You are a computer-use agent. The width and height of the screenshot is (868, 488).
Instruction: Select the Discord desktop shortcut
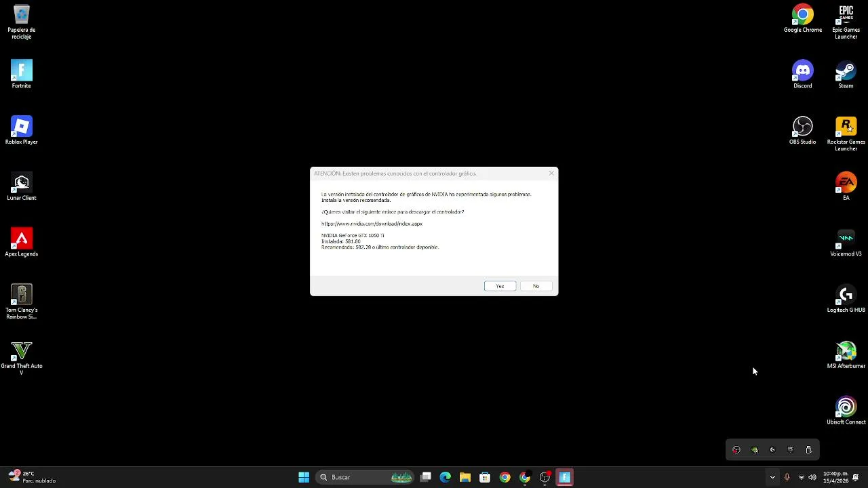[x=803, y=75]
